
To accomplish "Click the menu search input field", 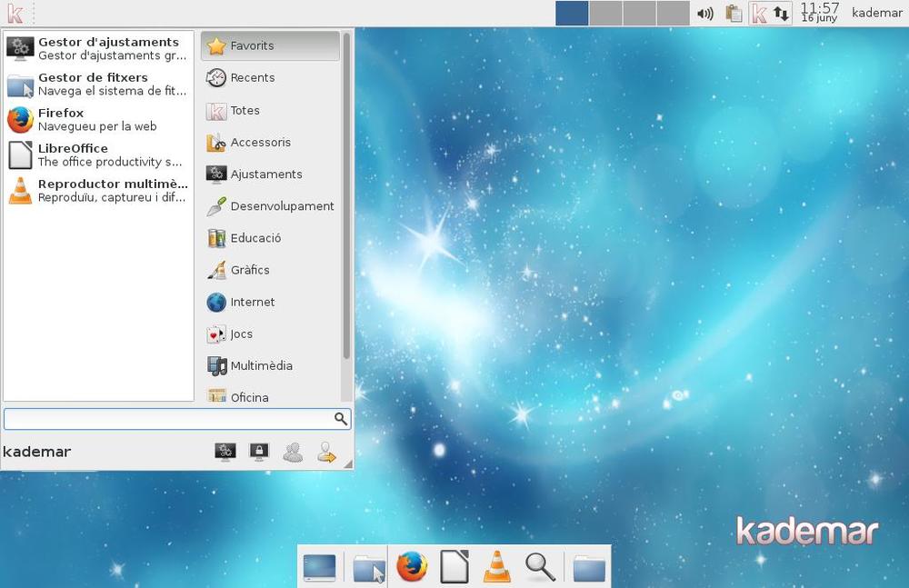I will tap(168, 419).
